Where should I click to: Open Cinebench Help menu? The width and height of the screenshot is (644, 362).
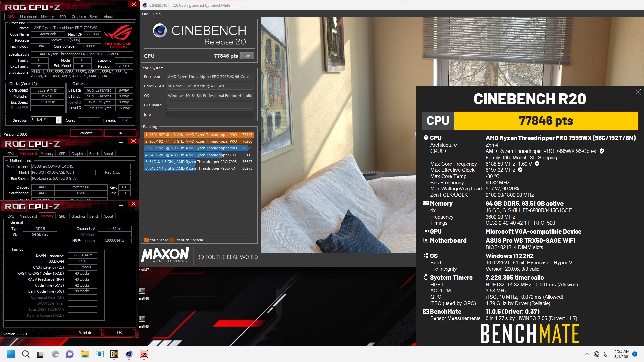tap(157, 14)
